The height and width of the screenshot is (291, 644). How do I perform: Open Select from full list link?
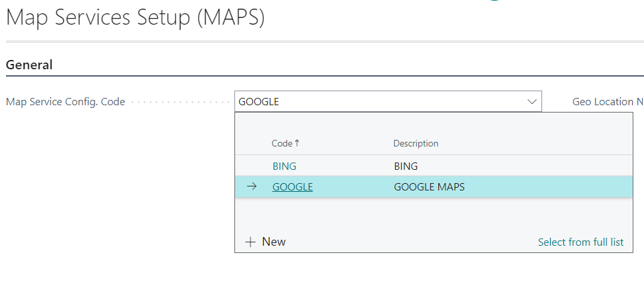click(581, 242)
